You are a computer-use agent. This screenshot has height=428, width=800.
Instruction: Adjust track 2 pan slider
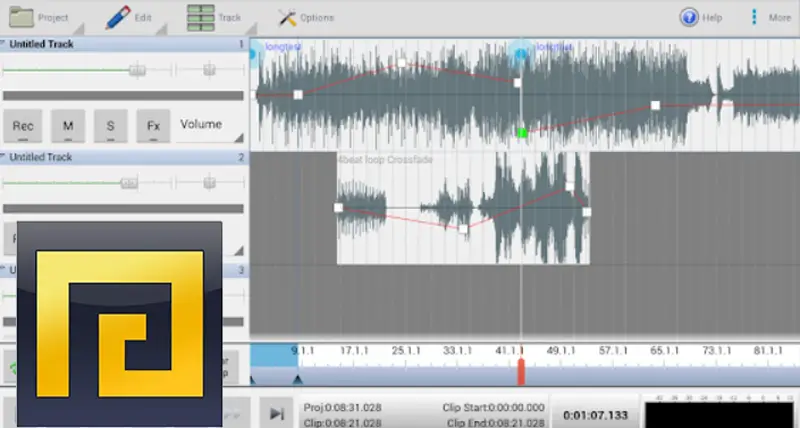pyautogui.click(x=209, y=183)
